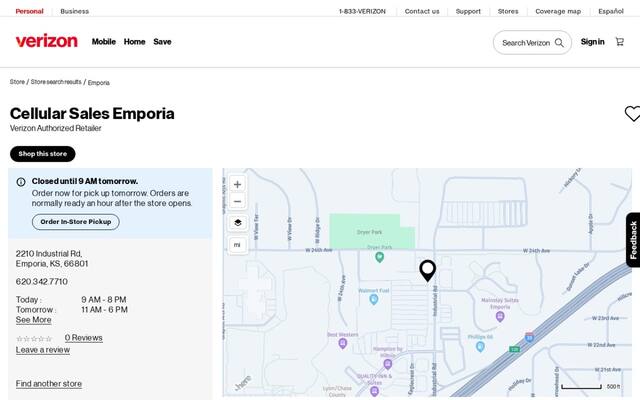
Task: Open the Save menu
Action: pyautogui.click(x=162, y=42)
